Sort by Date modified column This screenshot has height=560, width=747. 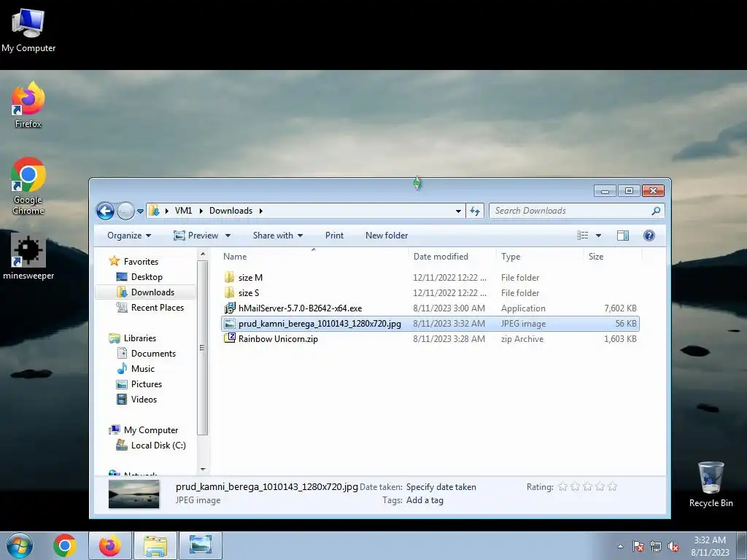click(x=452, y=257)
